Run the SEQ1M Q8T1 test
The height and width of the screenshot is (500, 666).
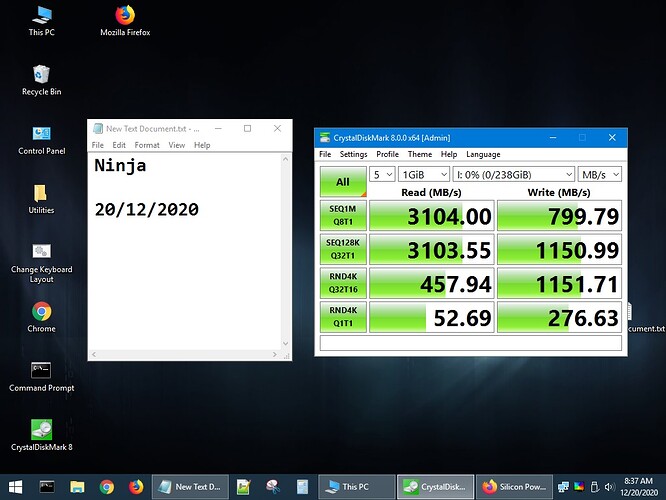pos(343,215)
